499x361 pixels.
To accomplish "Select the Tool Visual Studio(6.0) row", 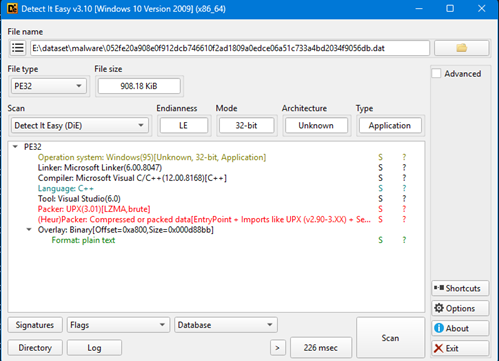I will click(x=79, y=199).
